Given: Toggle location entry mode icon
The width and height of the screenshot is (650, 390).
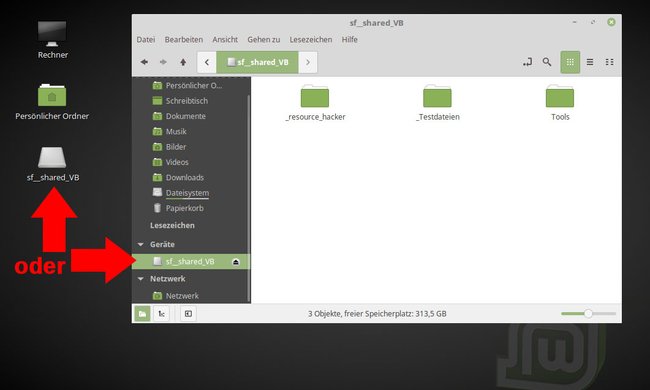Looking at the screenshot, I should point(527,62).
